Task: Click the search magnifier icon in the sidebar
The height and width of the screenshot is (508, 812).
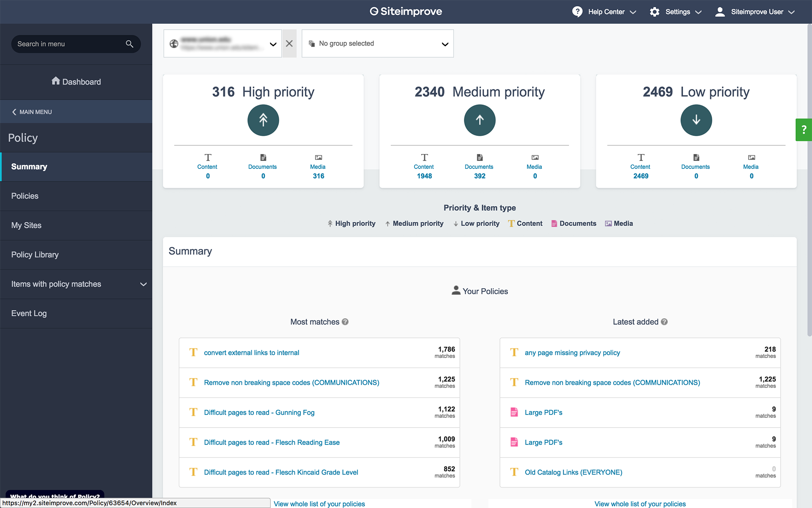Action: [x=129, y=44]
